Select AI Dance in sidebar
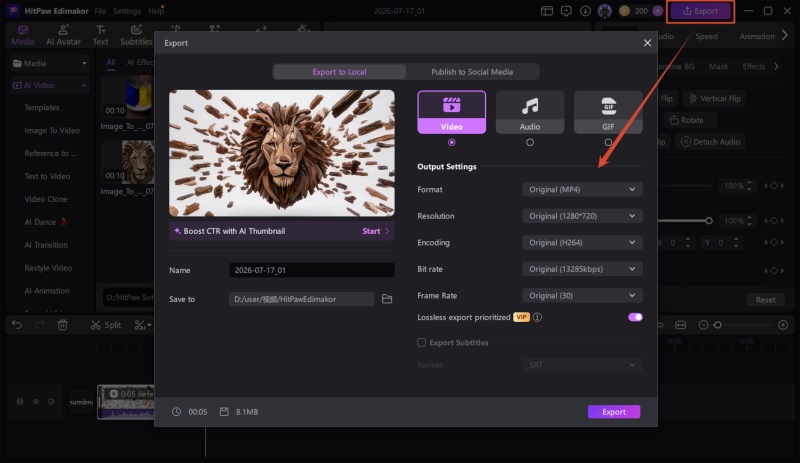The height and width of the screenshot is (463, 800). [45, 222]
